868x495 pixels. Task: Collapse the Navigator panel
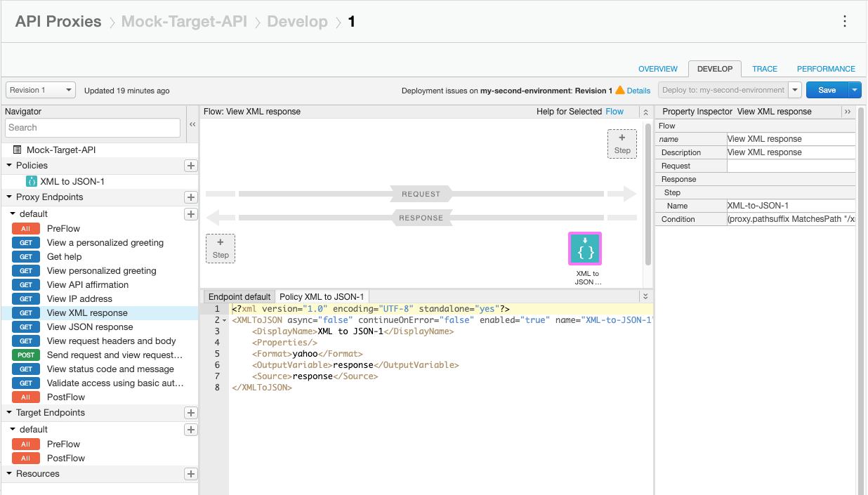(192, 124)
